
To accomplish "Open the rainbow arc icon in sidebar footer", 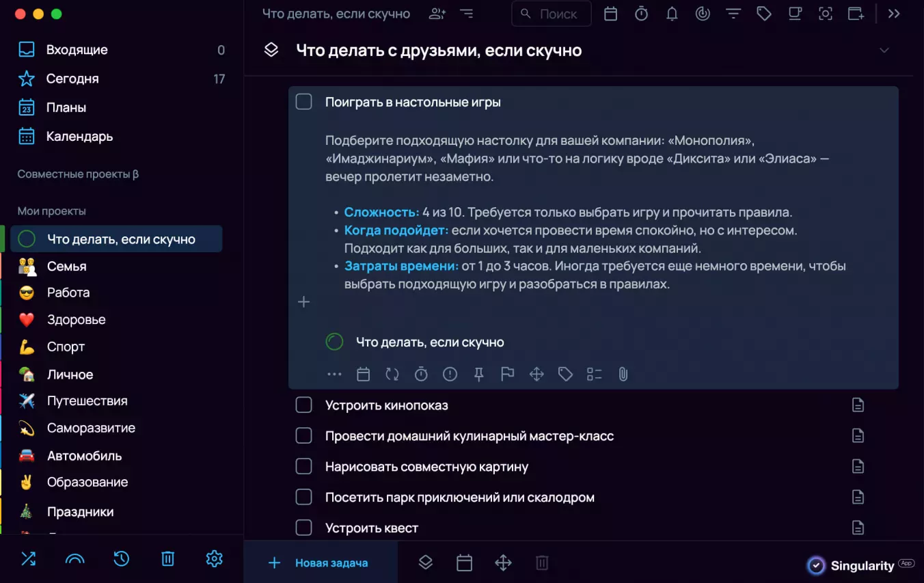I will pyautogui.click(x=74, y=559).
